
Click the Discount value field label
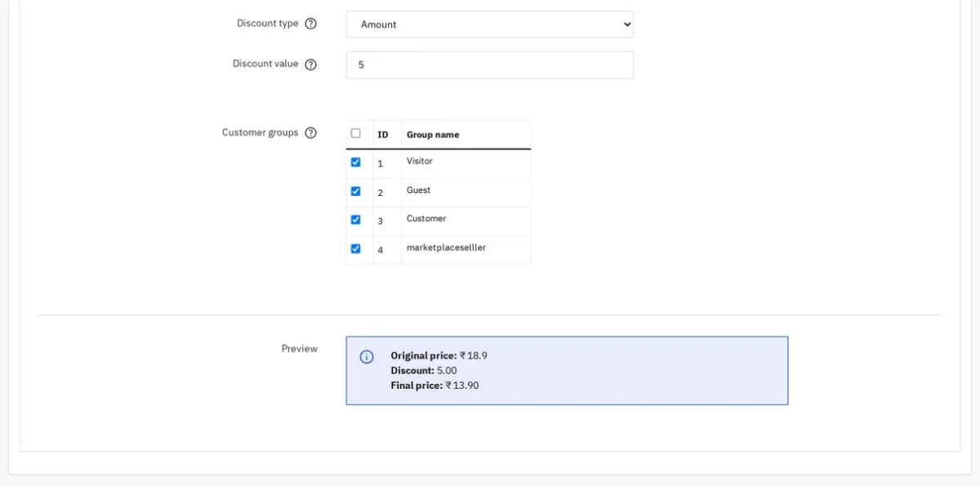[265, 64]
